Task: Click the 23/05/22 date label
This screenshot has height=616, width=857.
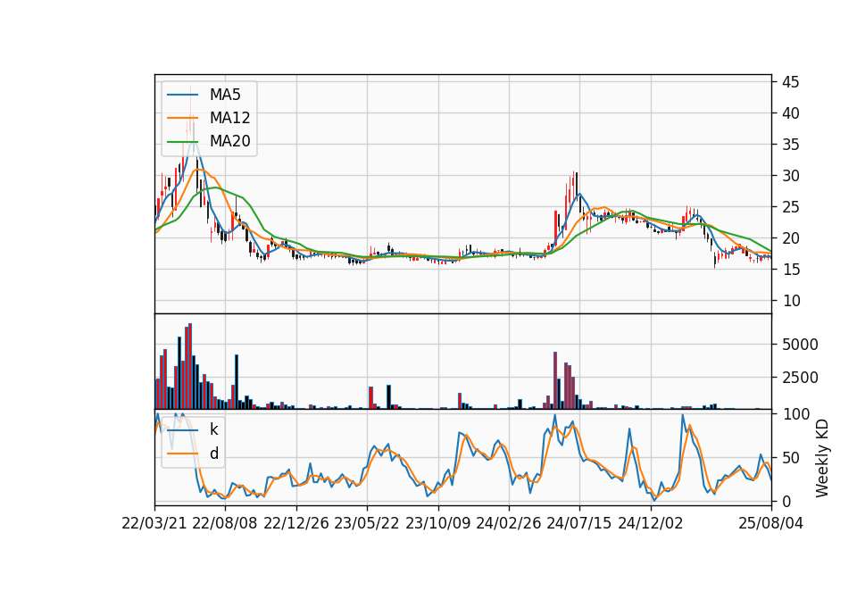Action: click(367, 523)
